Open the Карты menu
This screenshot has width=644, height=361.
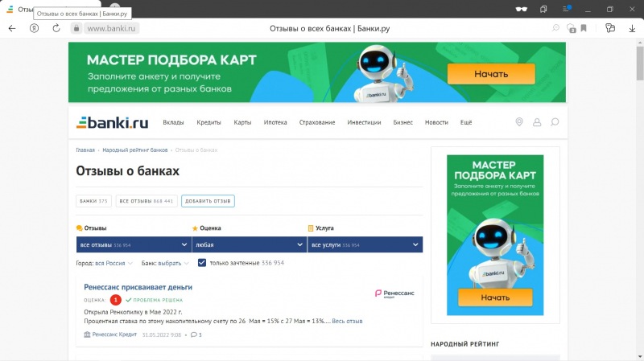click(242, 122)
